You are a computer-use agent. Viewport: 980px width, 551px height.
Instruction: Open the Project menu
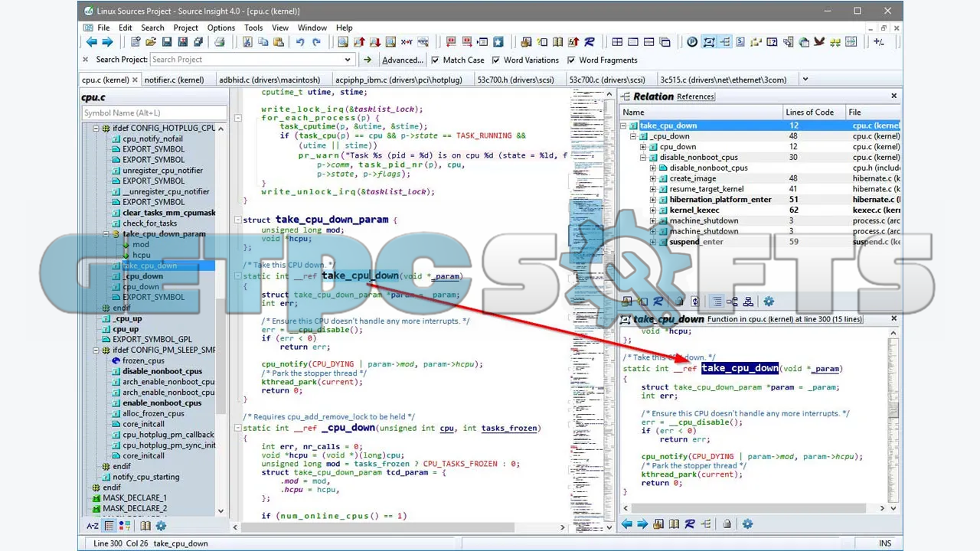(x=185, y=28)
